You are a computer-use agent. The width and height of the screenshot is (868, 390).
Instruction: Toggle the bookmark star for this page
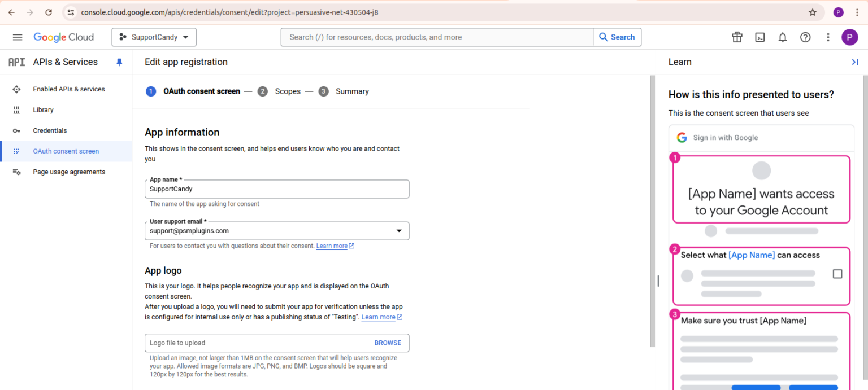pos(812,12)
